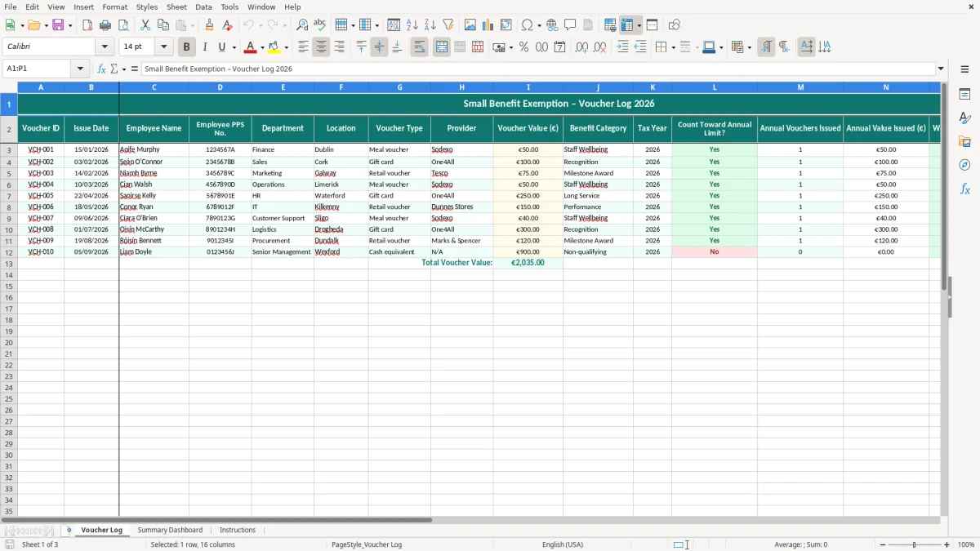Click the Copy icon
Image resolution: width=980 pixels, height=551 pixels.
click(x=163, y=25)
